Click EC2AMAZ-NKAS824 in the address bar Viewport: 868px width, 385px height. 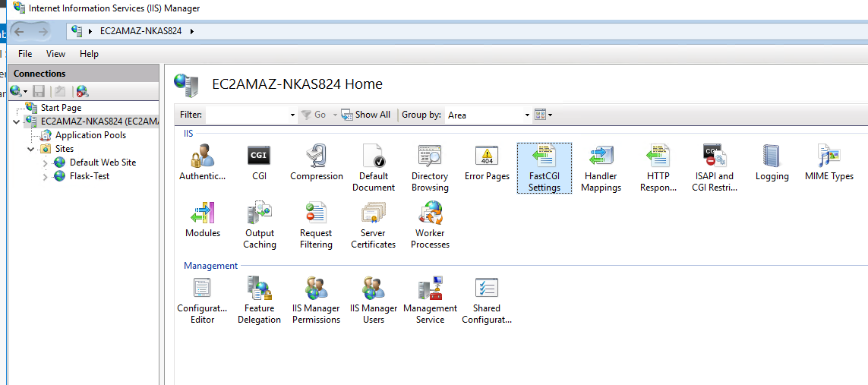pos(140,32)
